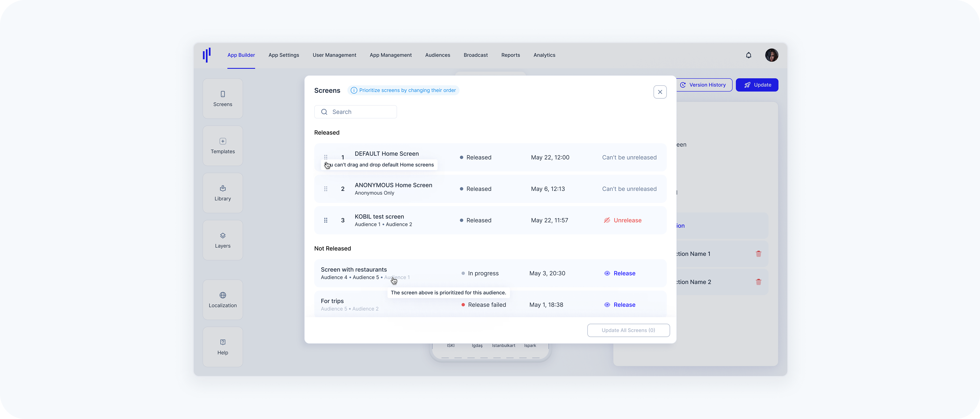Open the Localization sidebar panel
This screenshot has height=419, width=980.
(222, 300)
